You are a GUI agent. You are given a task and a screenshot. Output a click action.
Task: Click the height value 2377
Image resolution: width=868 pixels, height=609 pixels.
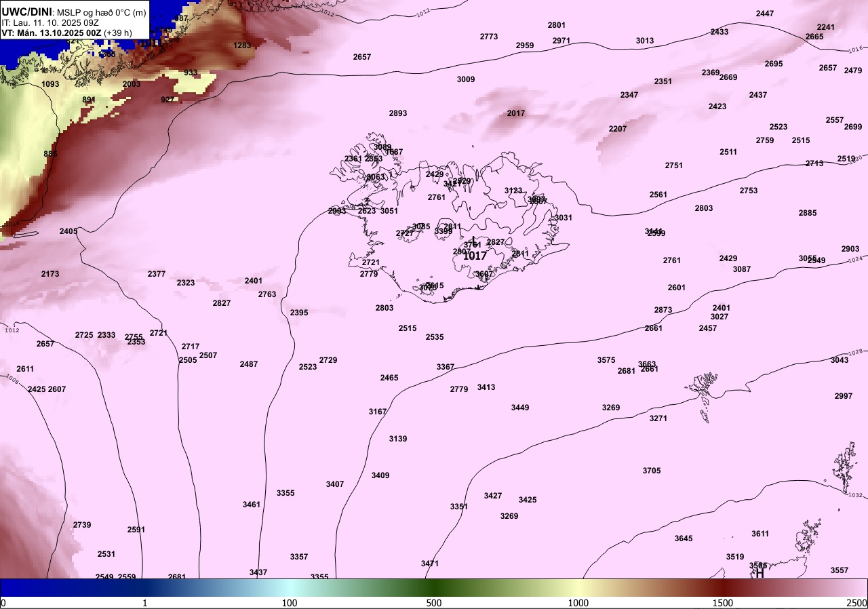[x=157, y=274]
